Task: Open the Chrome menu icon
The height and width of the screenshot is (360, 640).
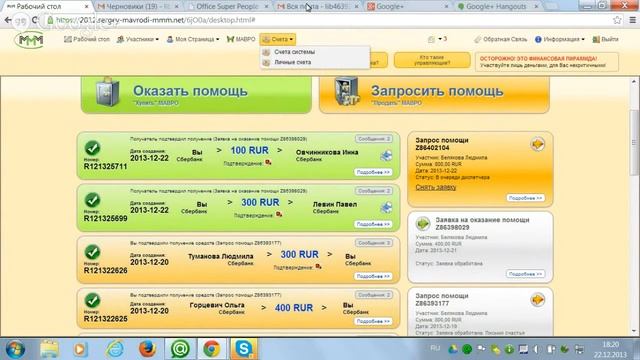Action: point(632,20)
